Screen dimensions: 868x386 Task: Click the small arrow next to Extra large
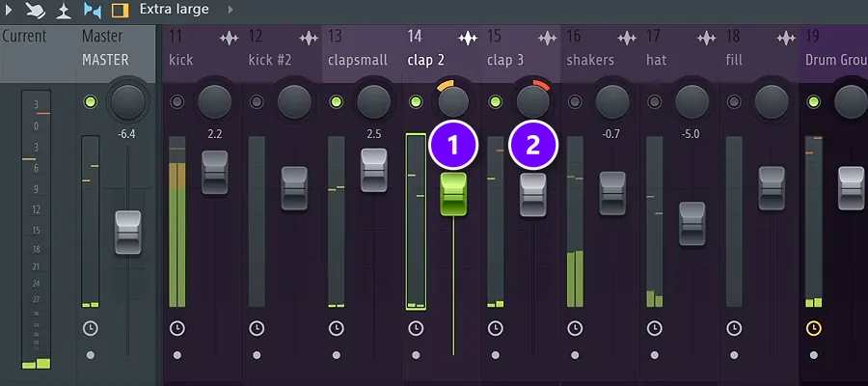[x=231, y=10]
